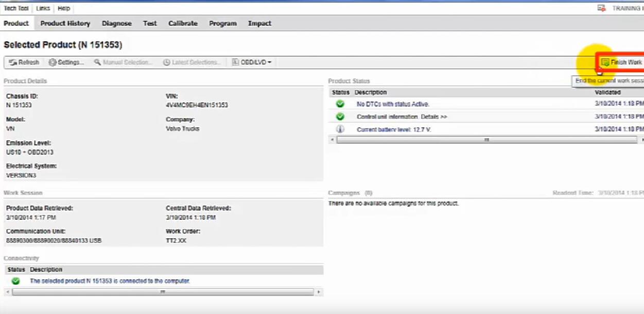Click info icon beside Current battery level

click(340, 129)
